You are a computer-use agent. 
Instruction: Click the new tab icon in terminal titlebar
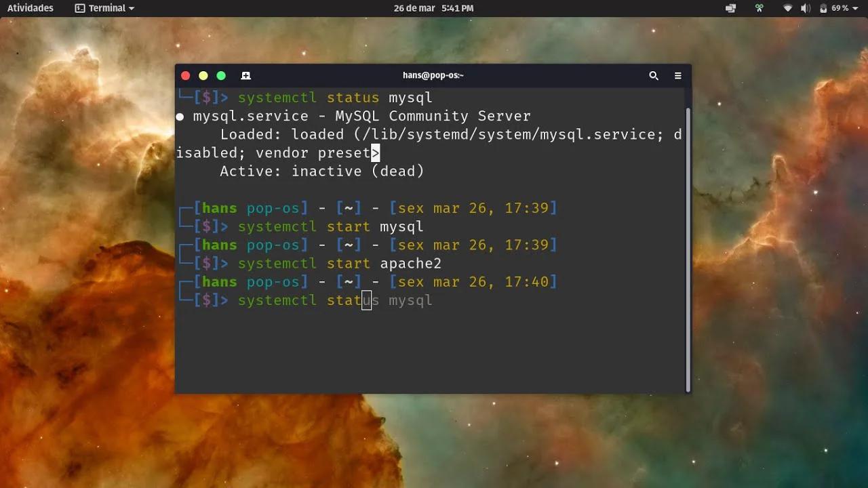tap(245, 76)
